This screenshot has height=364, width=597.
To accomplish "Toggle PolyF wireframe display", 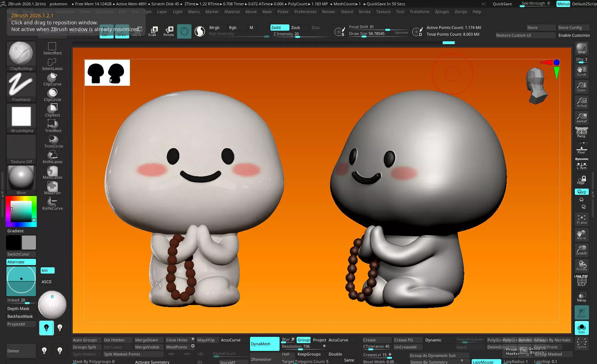I will tap(581, 281).
